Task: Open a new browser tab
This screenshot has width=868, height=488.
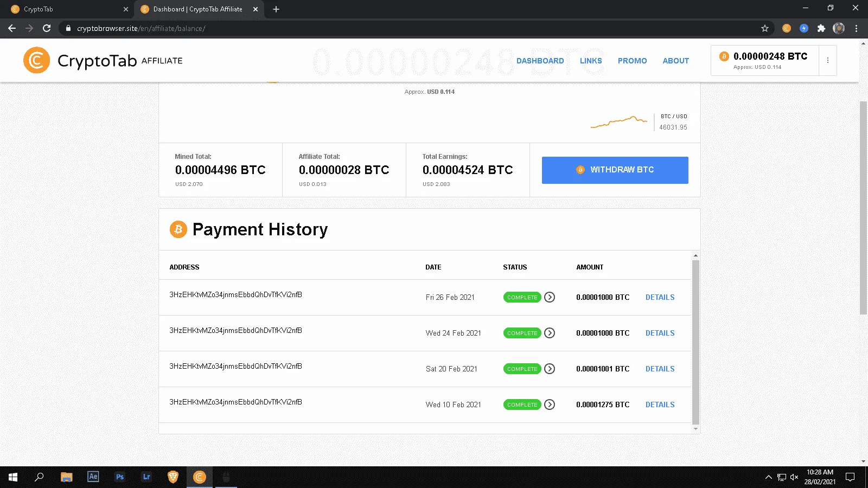Action: (x=276, y=9)
